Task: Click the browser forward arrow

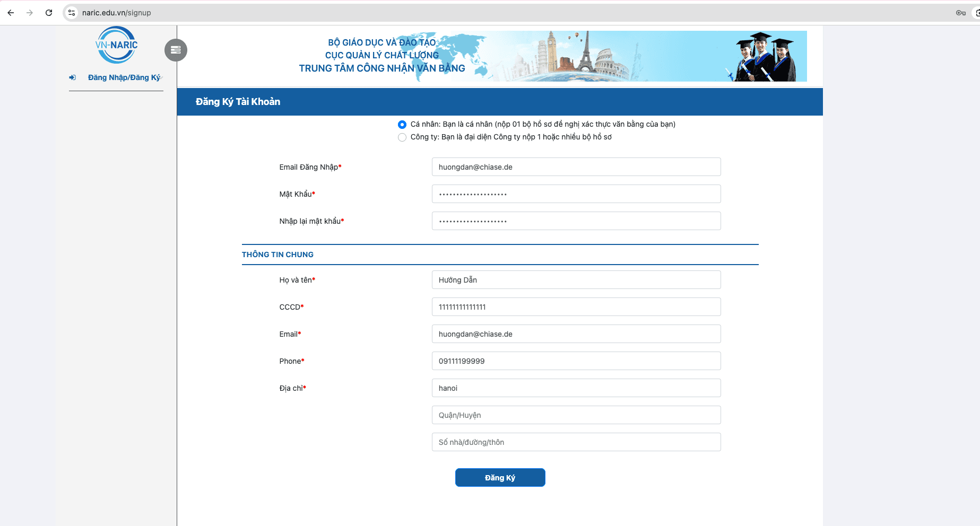Action: pos(30,13)
